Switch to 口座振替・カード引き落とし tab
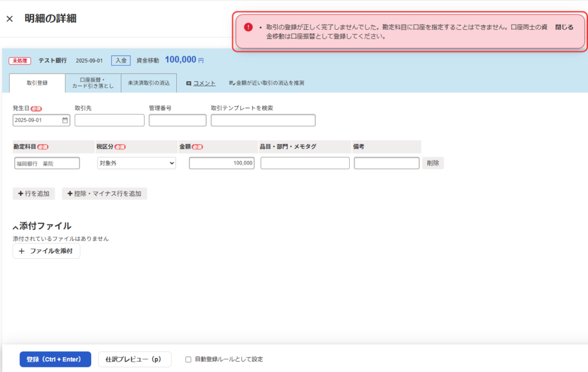Screen dimensions: 588x372 pyautogui.click(x=93, y=83)
